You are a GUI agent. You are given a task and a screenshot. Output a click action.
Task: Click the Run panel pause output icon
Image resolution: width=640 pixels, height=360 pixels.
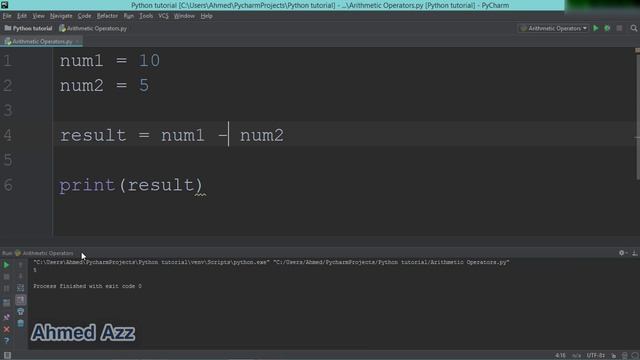(x=6, y=289)
